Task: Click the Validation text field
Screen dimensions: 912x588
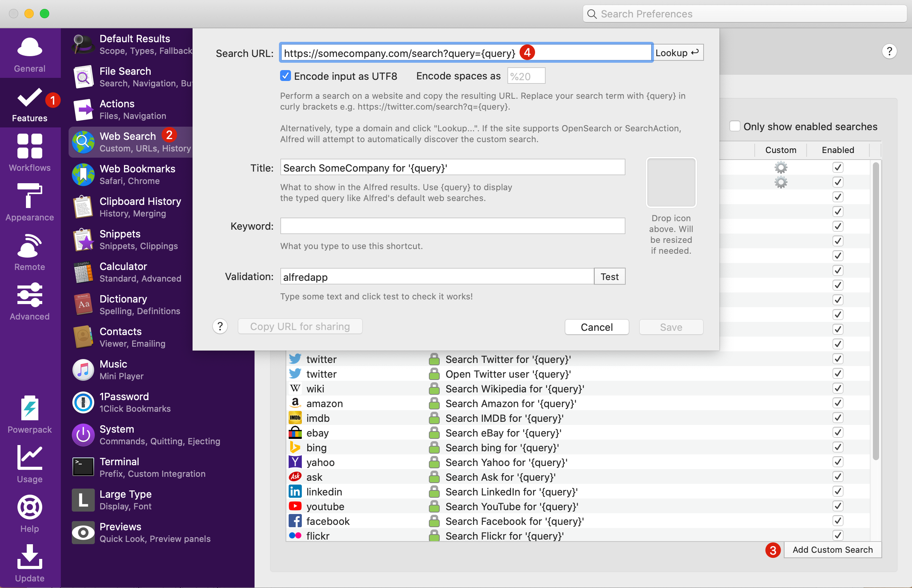Action: point(437,277)
